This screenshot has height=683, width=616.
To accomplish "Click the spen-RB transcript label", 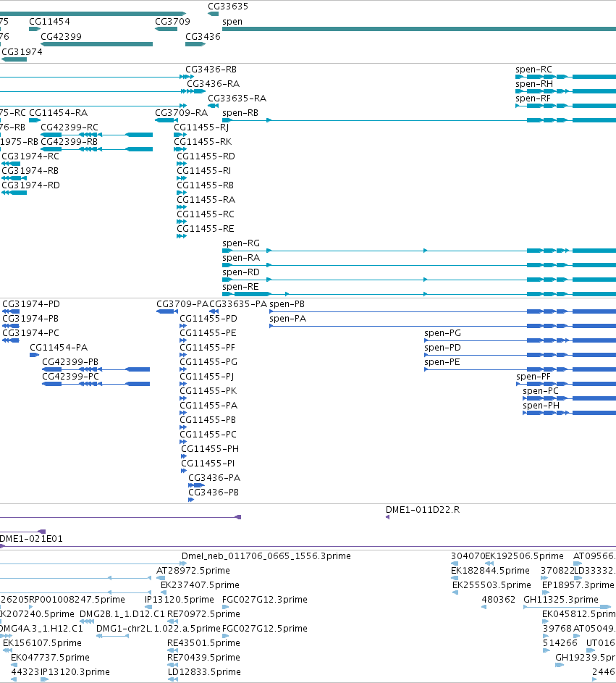I will pos(240,113).
